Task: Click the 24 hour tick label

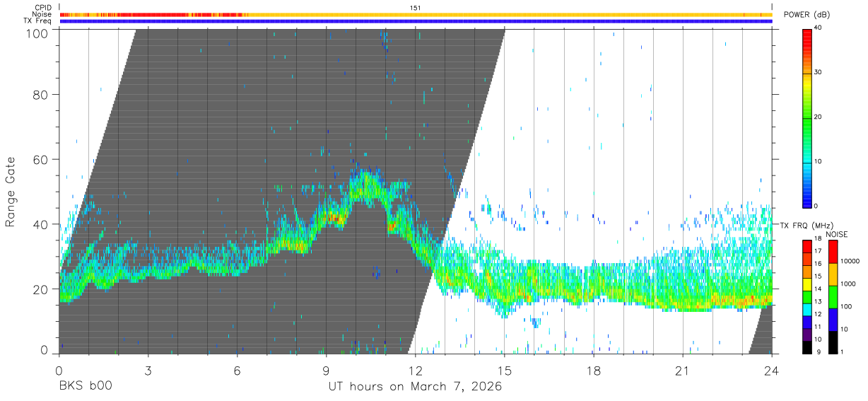Action: click(x=772, y=370)
